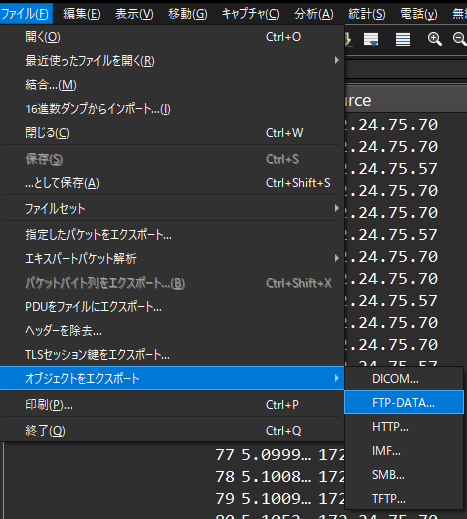Expand オブジェクトをエクスポート submenu
The width and height of the screenshot is (467, 519).
point(172,378)
